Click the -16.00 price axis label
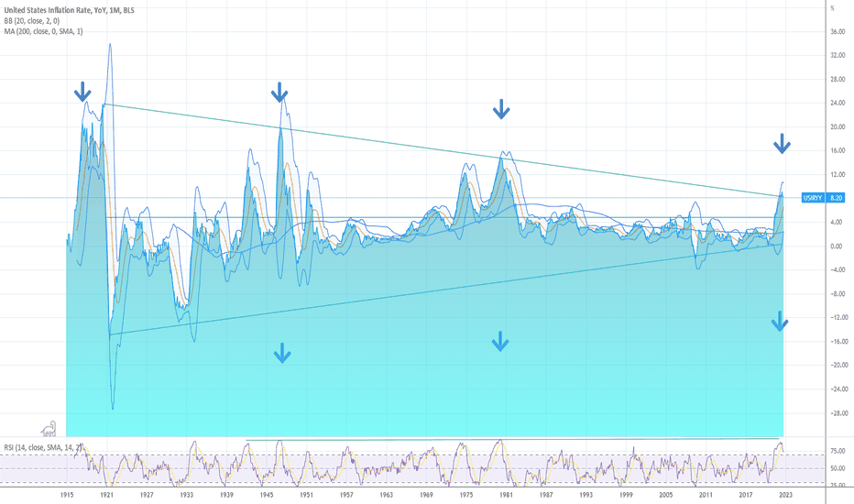This screenshot has height=504, width=854. tap(838, 341)
